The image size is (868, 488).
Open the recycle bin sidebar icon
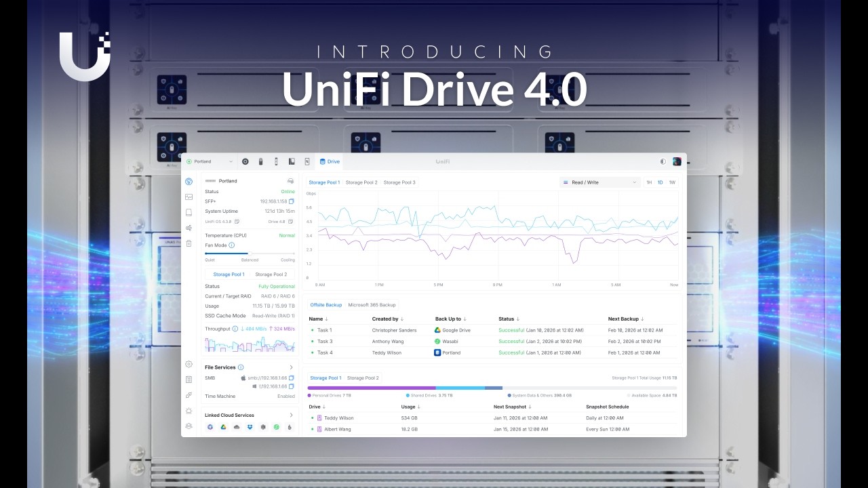(x=189, y=243)
